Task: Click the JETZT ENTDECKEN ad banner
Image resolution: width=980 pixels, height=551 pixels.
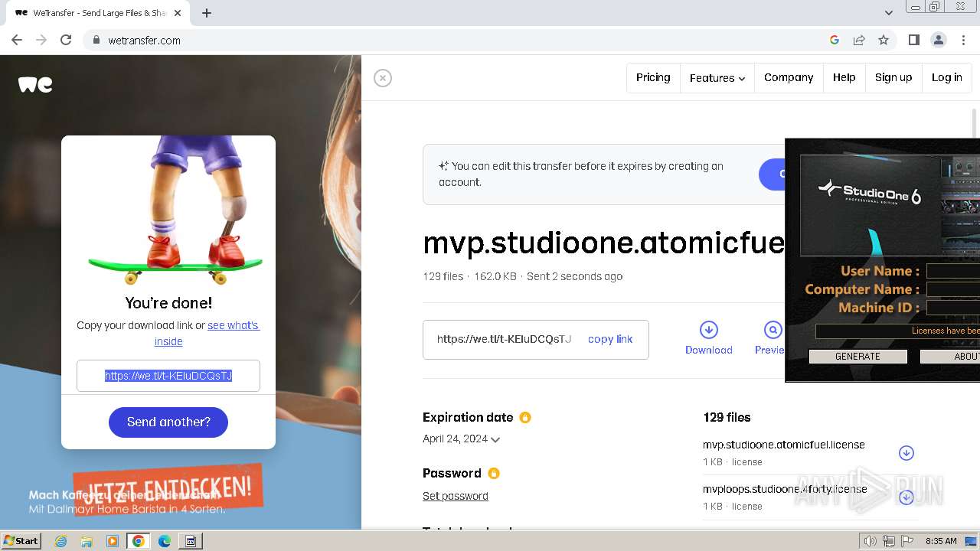Action: pyautogui.click(x=168, y=488)
